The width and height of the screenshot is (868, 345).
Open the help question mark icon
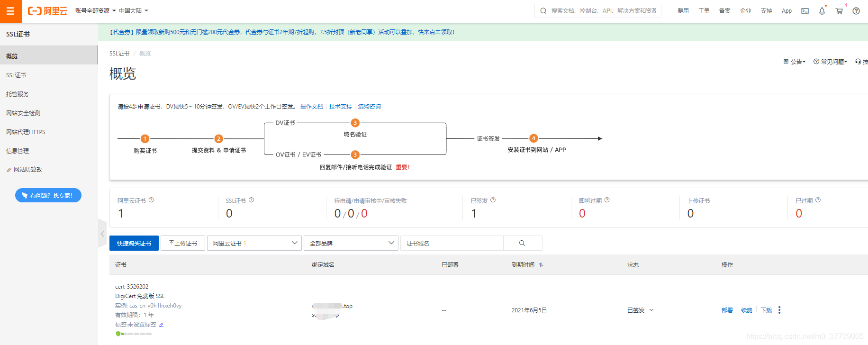[x=856, y=11]
